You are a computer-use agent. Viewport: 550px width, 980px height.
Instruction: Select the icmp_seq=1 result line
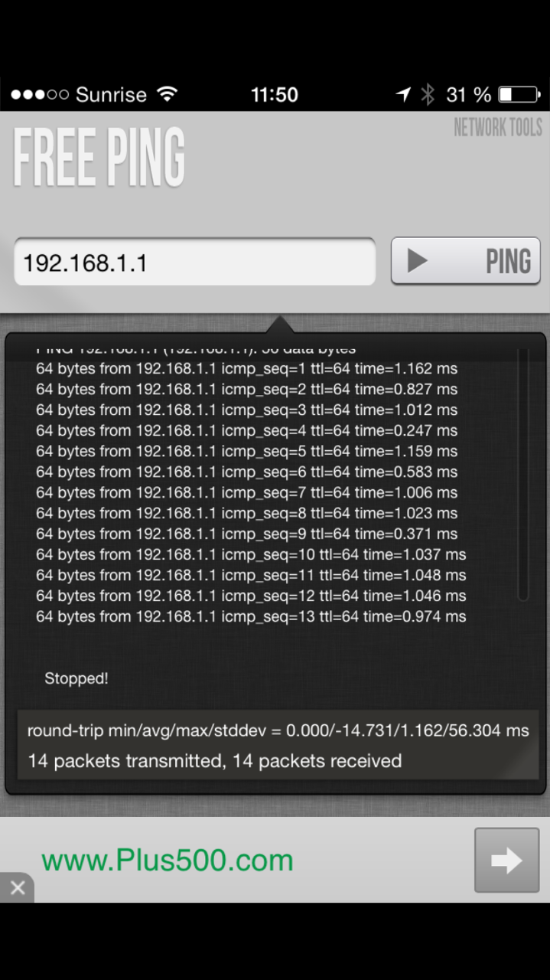[x=246, y=368]
